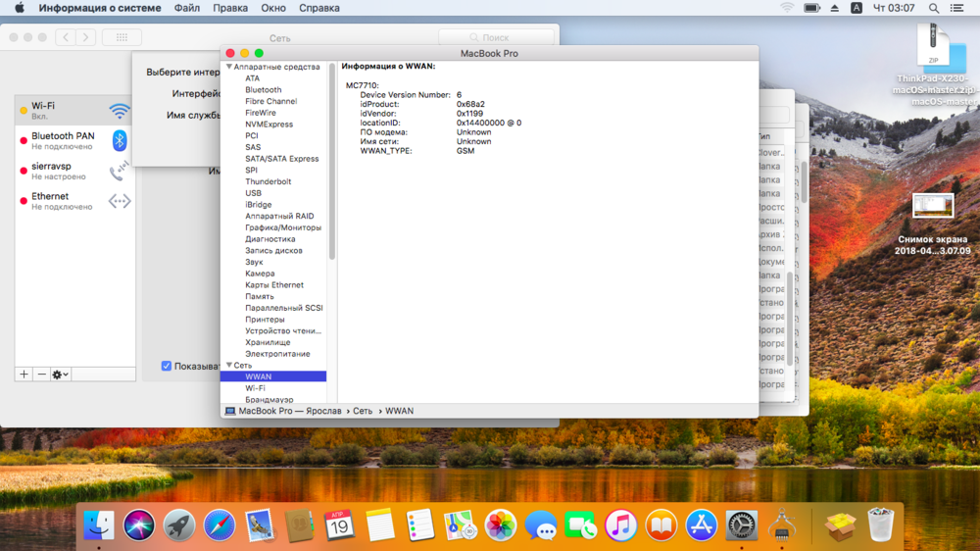Image resolution: width=980 pixels, height=551 pixels.
Task: Toggle the Показывать checkbox in Network pane
Action: [x=167, y=366]
